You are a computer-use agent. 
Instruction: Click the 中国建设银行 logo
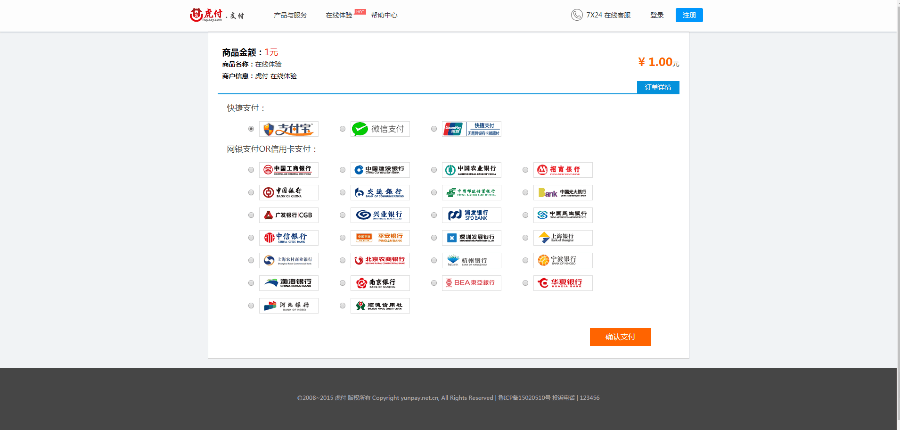click(380, 170)
